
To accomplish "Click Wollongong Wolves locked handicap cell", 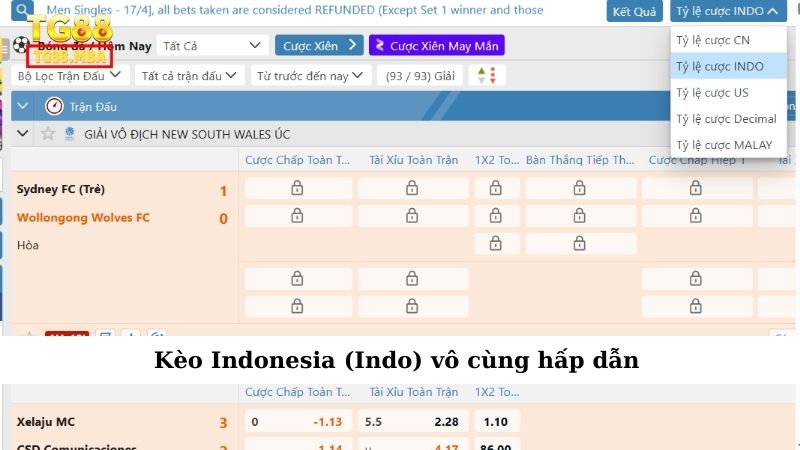I will [298, 216].
